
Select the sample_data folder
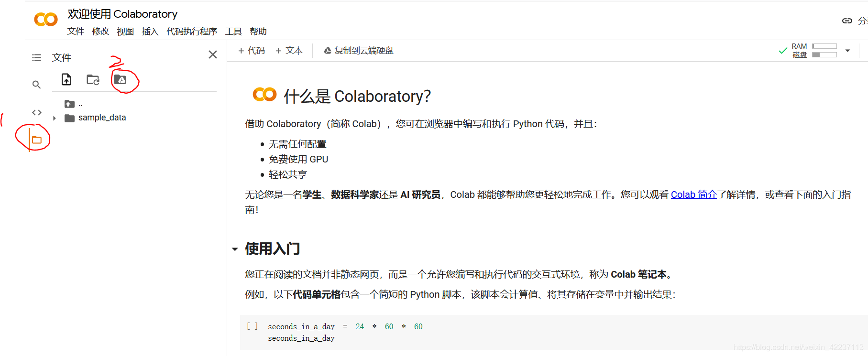(95, 118)
